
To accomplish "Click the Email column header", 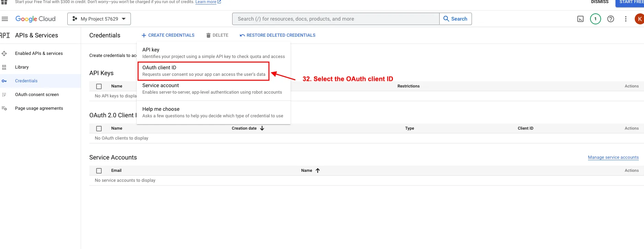I will coord(116,170).
